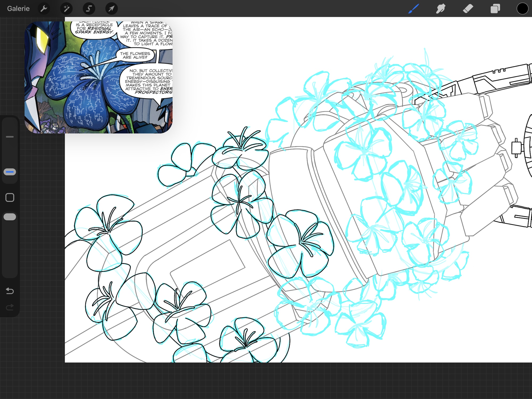Tap "THE FLOWERS ARE ALIVE?" speech bubble

click(x=135, y=55)
